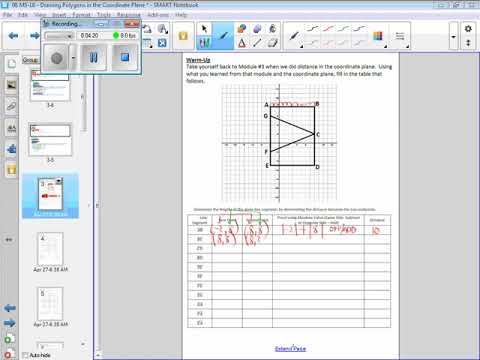Move sidebar to other side
This screenshot has height=360, width=480.
tap(9, 239)
